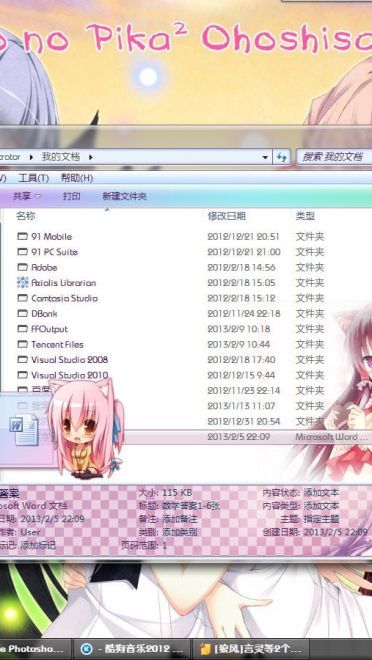Open the 共享 dropdown in toolbar
The width and height of the screenshot is (372, 660).
click(x=27, y=196)
